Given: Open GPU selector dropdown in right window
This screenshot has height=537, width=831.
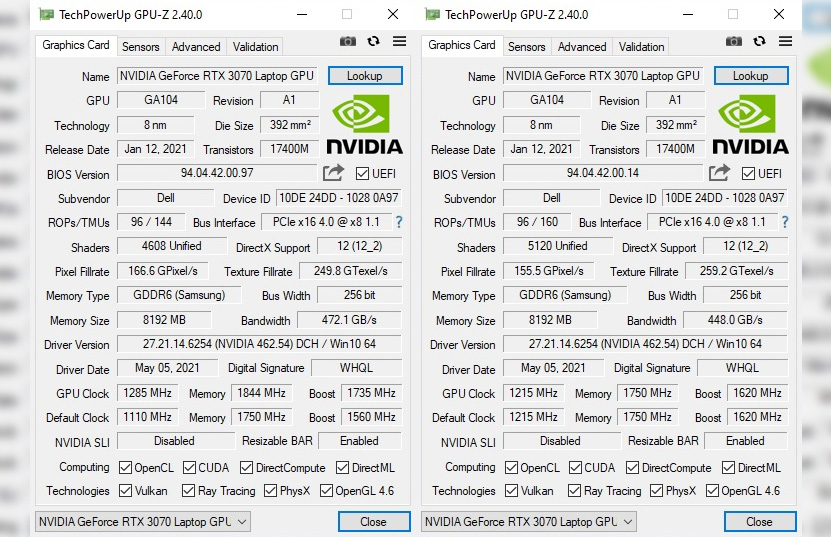Looking at the screenshot, I should pyautogui.click(x=528, y=522).
